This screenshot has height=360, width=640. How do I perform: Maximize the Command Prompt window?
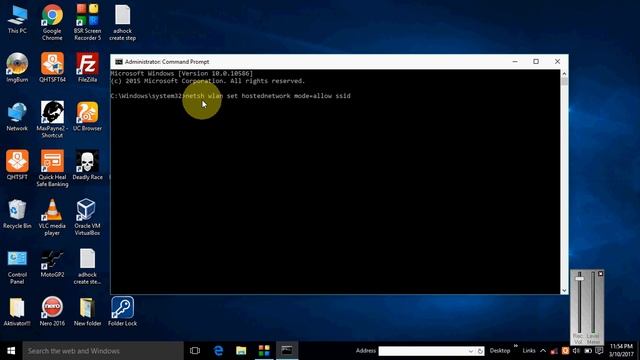[536, 62]
